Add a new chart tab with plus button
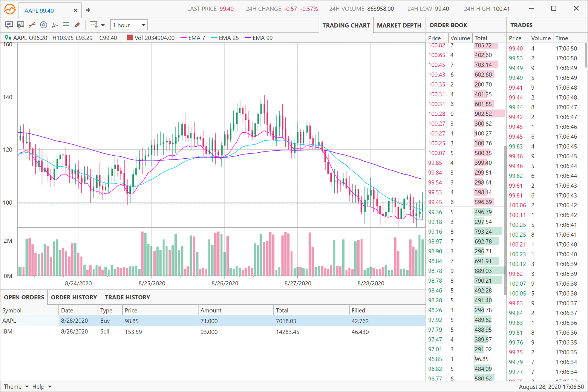The width and height of the screenshot is (588, 392). 88,10
